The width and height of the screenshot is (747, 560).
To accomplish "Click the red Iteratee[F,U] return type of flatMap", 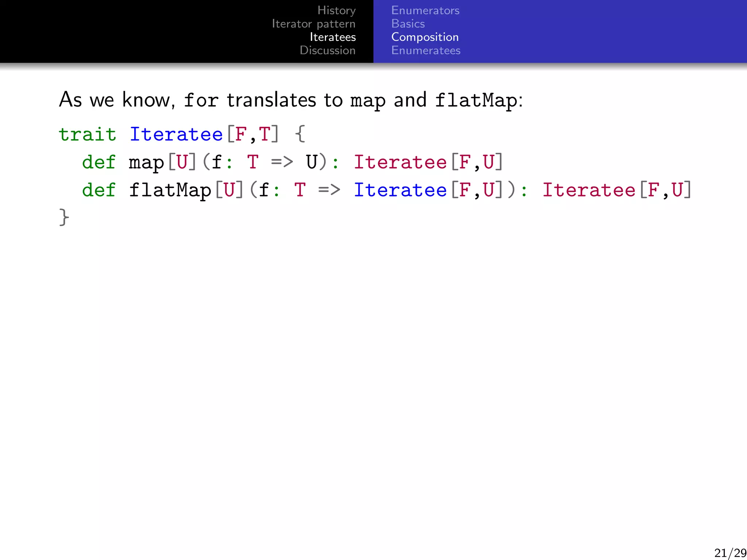I will point(617,190).
